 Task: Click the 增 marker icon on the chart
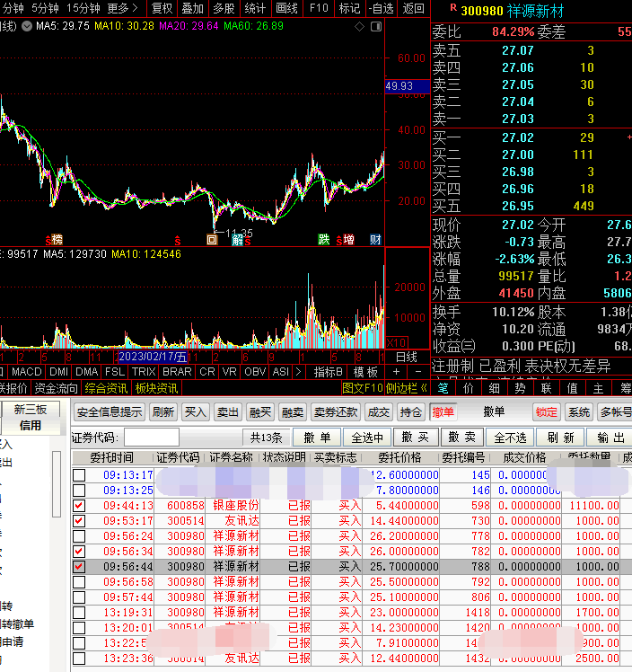(x=348, y=239)
